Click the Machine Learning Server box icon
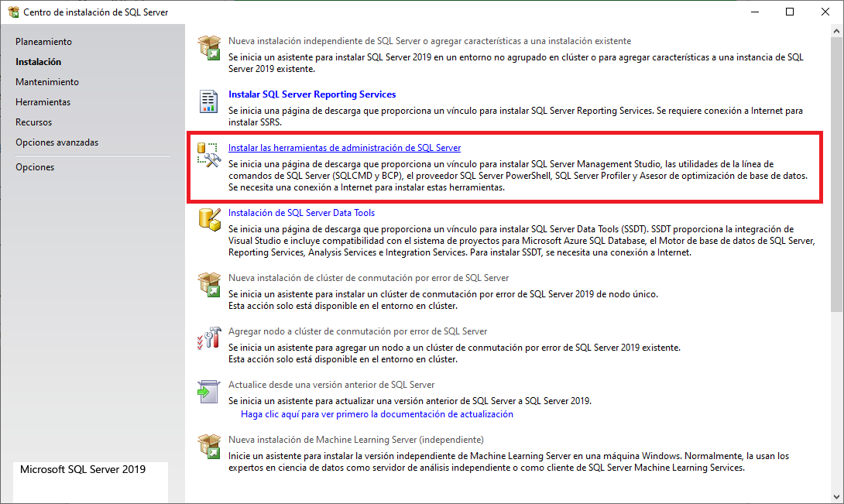Viewport: 844px width, 504px height. click(209, 447)
